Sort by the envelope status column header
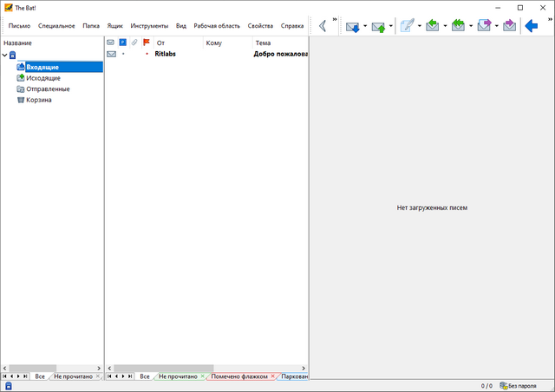 110,42
